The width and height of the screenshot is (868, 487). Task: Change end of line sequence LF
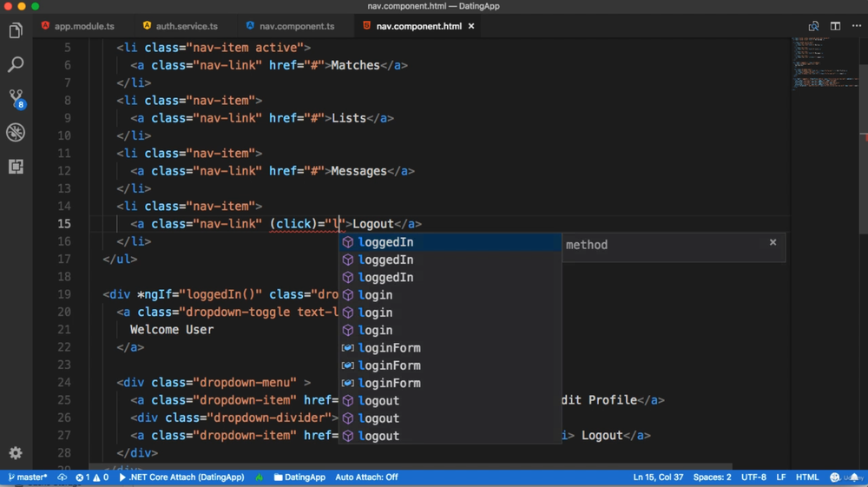pyautogui.click(x=781, y=477)
